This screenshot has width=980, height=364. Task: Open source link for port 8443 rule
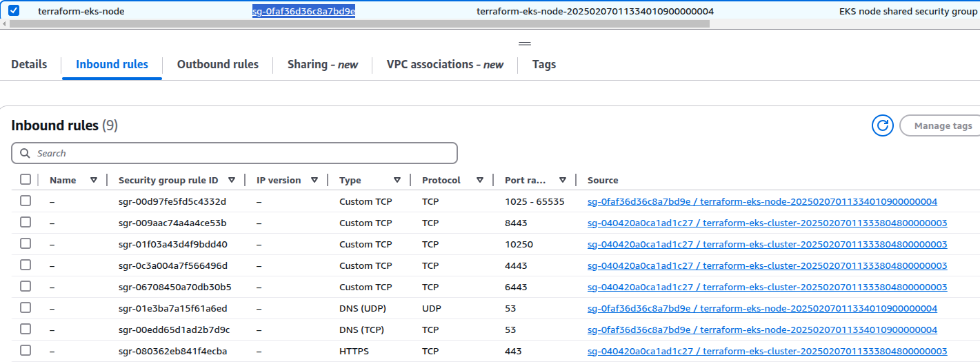[767, 223]
